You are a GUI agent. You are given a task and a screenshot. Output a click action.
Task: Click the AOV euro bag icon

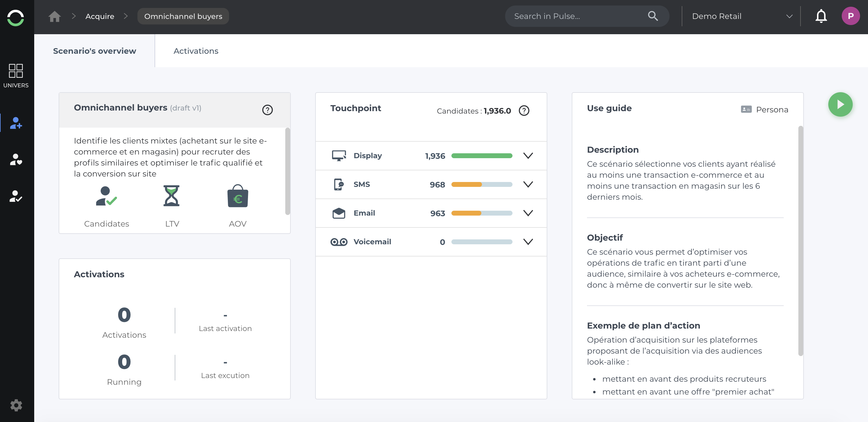pyautogui.click(x=238, y=196)
